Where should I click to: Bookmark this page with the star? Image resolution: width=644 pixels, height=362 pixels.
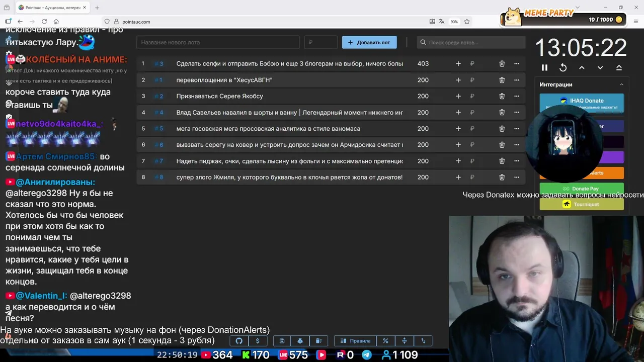point(467,22)
